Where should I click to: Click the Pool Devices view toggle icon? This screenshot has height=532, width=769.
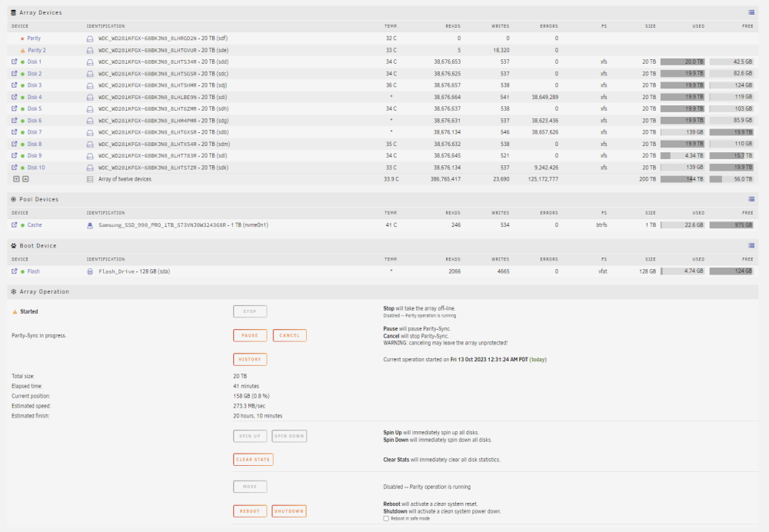click(751, 199)
